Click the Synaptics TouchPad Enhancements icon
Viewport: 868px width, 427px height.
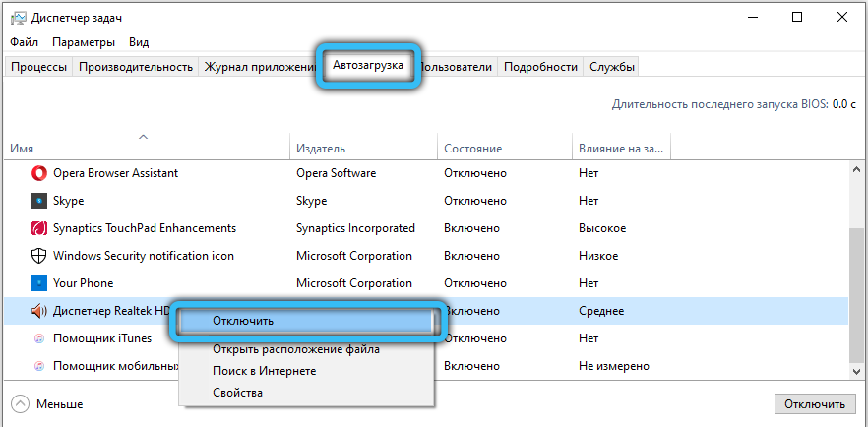38,228
